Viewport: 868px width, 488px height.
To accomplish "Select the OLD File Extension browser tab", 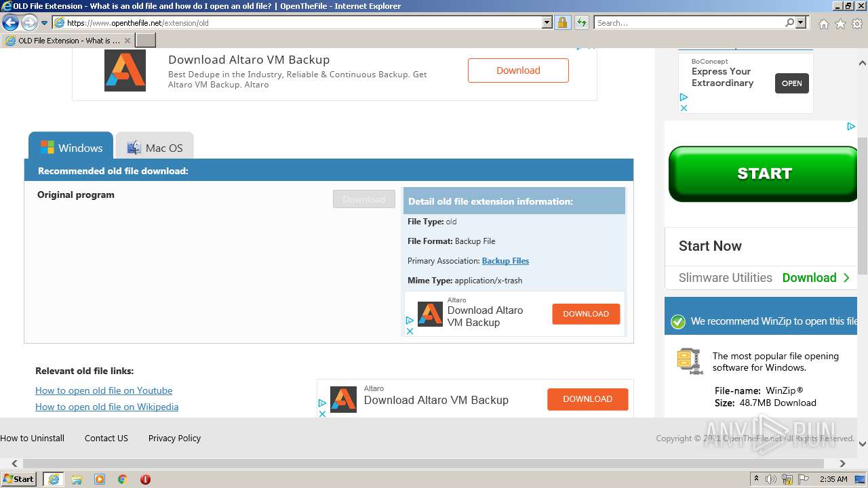I will click(68, 41).
